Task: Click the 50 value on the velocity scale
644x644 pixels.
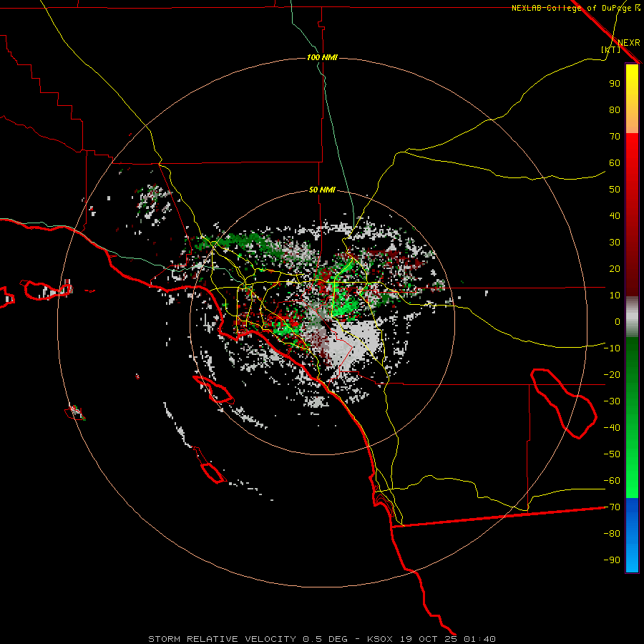Action: pyautogui.click(x=615, y=190)
